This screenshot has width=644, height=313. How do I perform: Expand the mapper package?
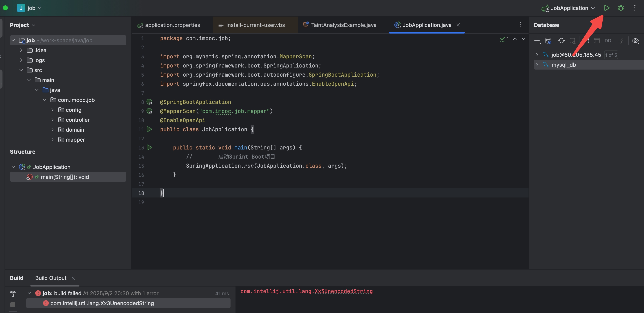[x=53, y=140]
